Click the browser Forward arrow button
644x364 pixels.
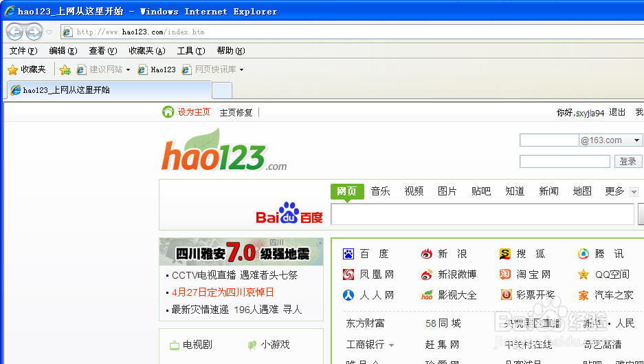point(34,32)
